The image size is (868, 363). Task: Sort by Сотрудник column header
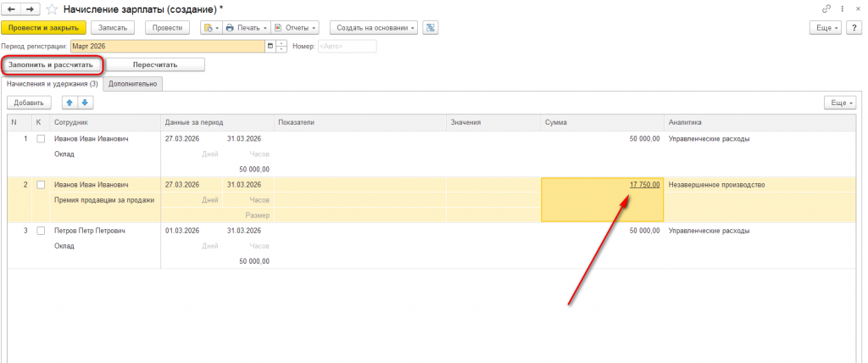coord(104,122)
